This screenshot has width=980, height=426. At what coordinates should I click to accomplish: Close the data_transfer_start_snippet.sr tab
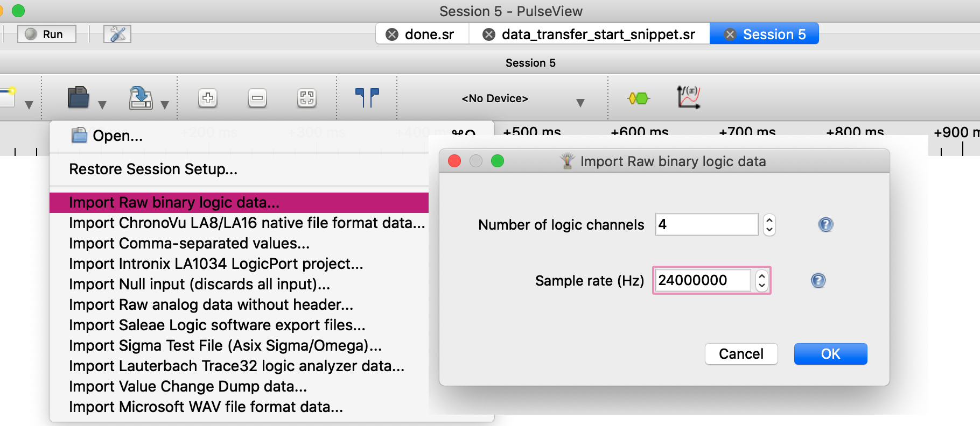point(489,34)
